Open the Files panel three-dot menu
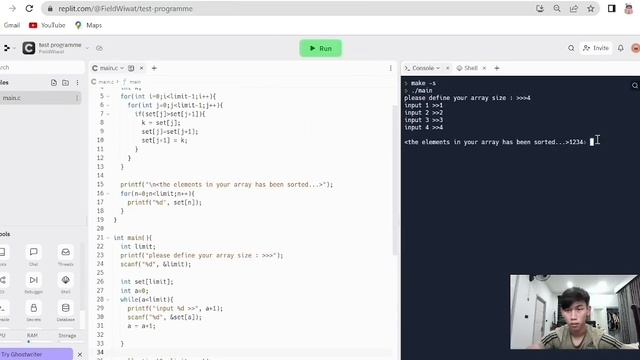The width and height of the screenshot is (640, 360). click(77, 82)
